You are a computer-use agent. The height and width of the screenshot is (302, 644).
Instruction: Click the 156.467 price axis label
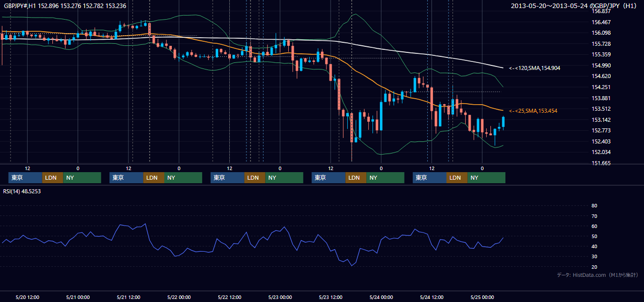pyautogui.click(x=601, y=22)
